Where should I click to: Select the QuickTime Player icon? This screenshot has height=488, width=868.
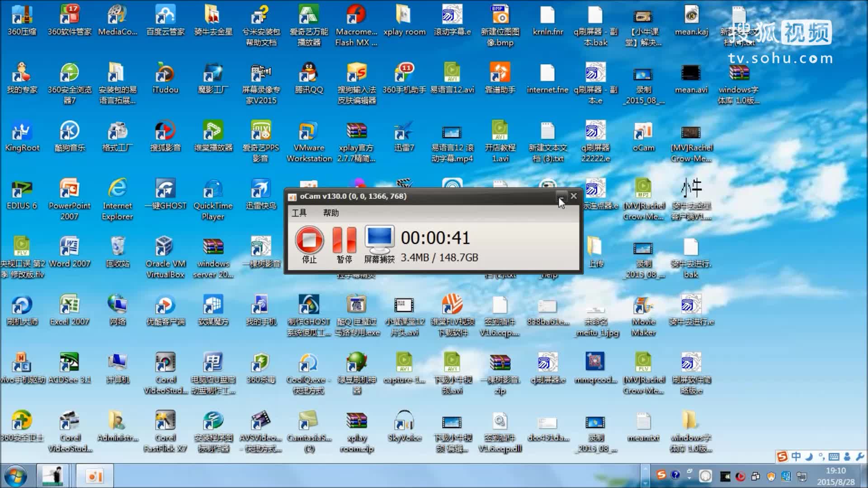pos(213,199)
